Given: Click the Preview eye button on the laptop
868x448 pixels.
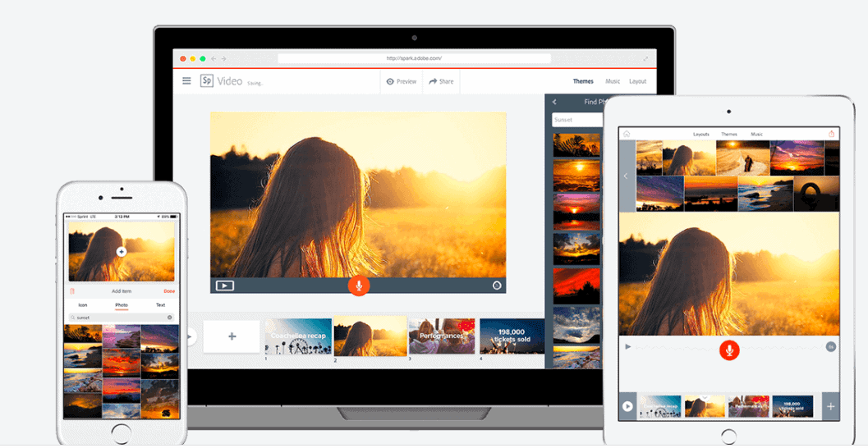Looking at the screenshot, I should [x=402, y=81].
